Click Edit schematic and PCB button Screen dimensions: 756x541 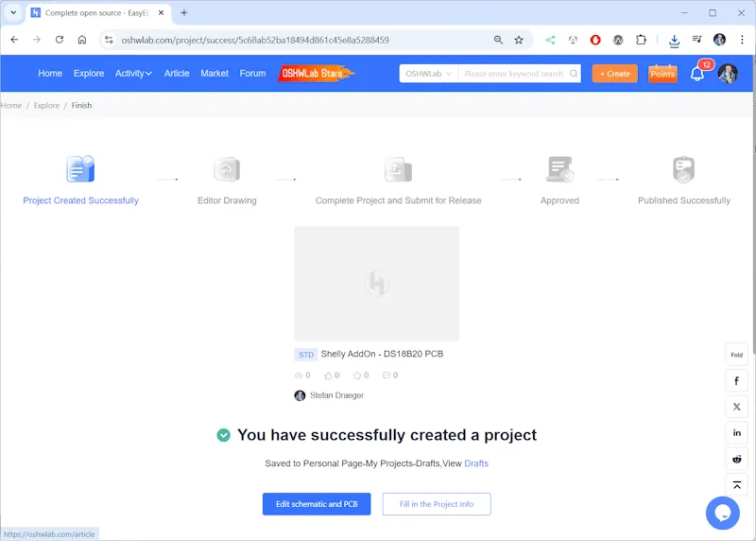pyautogui.click(x=317, y=504)
